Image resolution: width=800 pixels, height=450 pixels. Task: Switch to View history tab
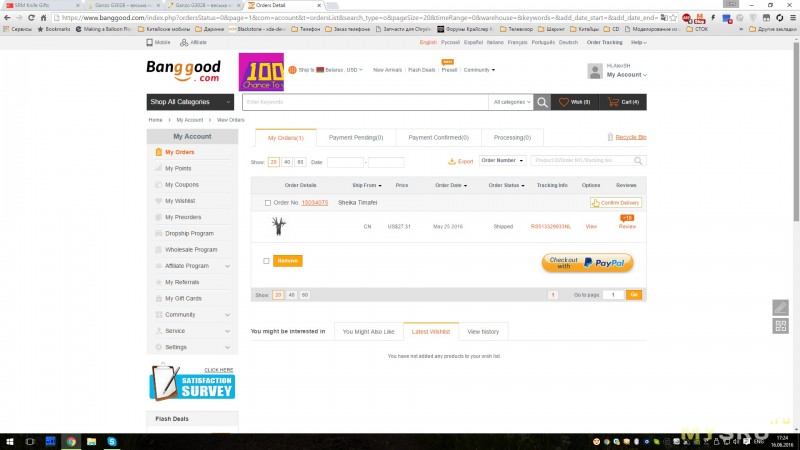(483, 332)
